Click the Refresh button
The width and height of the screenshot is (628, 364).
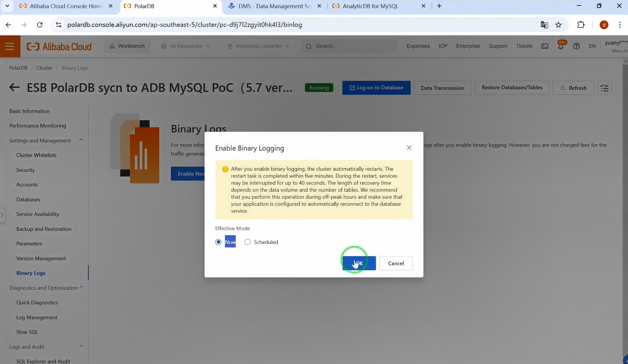pyautogui.click(x=573, y=88)
